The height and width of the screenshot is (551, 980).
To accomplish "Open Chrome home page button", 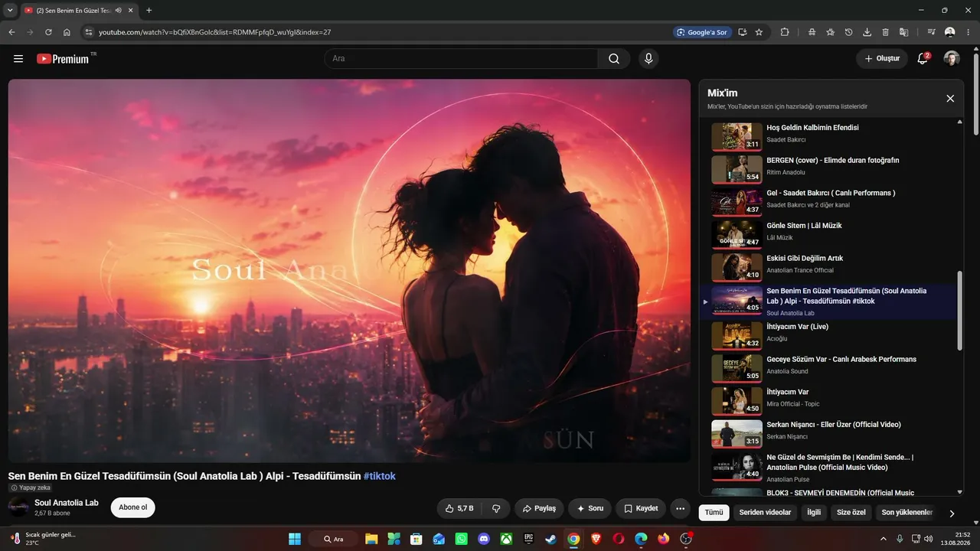I will click(67, 32).
